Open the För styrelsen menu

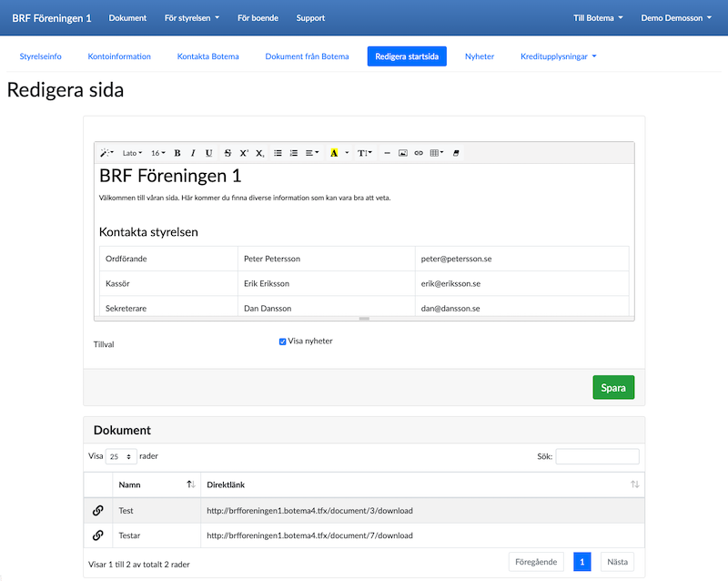pos(191,18)
